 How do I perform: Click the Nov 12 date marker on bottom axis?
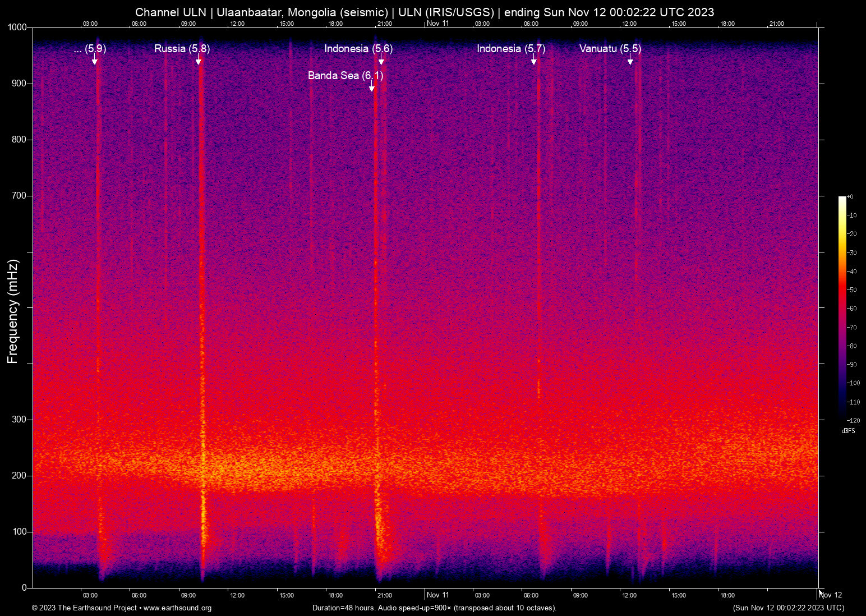(831, 595)
